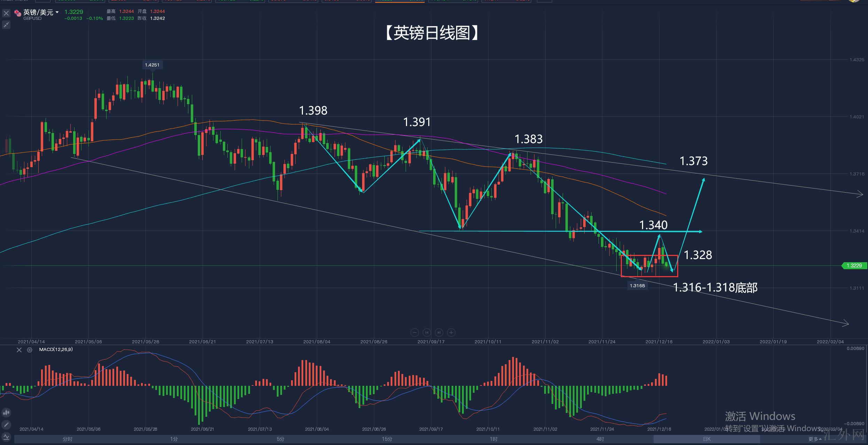Select the pencil drawing tool
Image resolution: width=868 pixels, height=445 pixels.
pos(6,425)
